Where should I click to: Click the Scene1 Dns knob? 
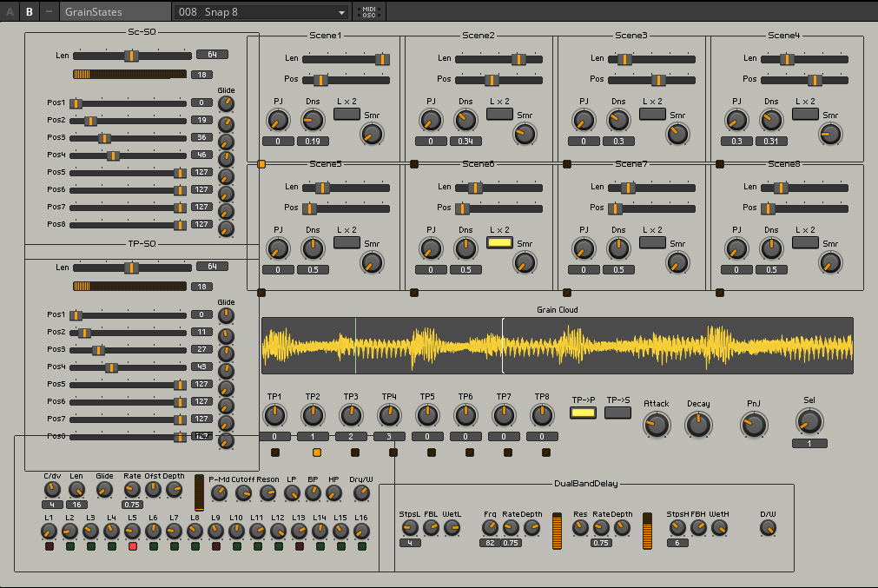click(313, 121)
